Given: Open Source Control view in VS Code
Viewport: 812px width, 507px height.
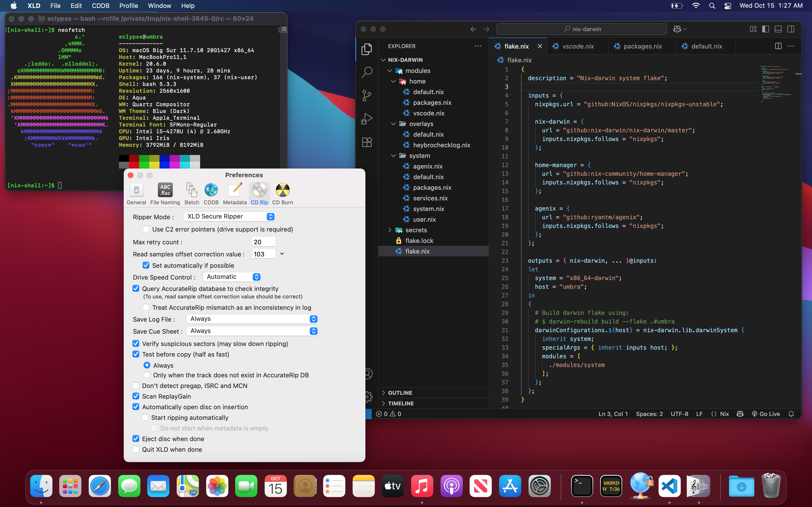Looking at the screenshot, I should pos(367,96).
